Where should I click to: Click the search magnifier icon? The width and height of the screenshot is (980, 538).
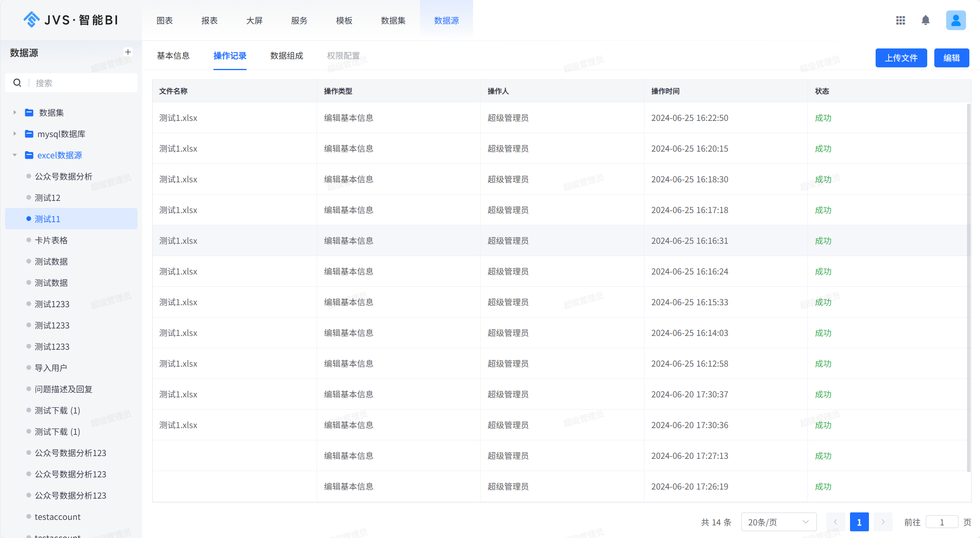17,83
